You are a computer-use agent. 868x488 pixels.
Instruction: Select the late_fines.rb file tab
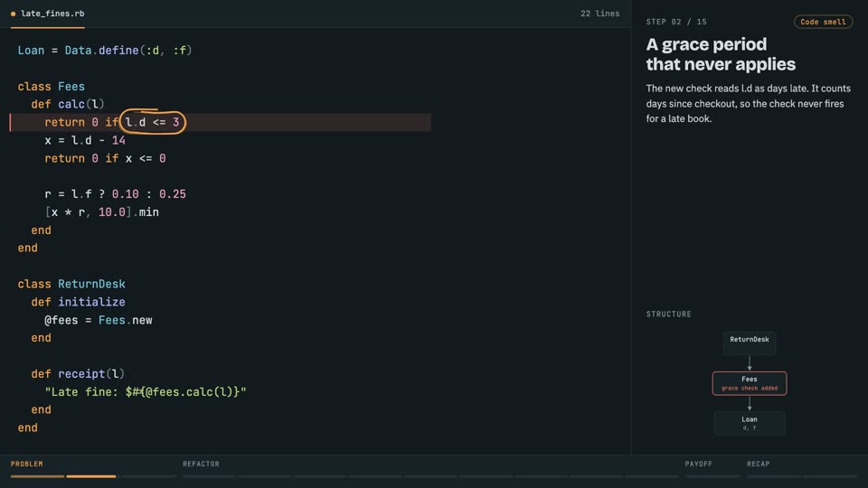coord(48,14)
